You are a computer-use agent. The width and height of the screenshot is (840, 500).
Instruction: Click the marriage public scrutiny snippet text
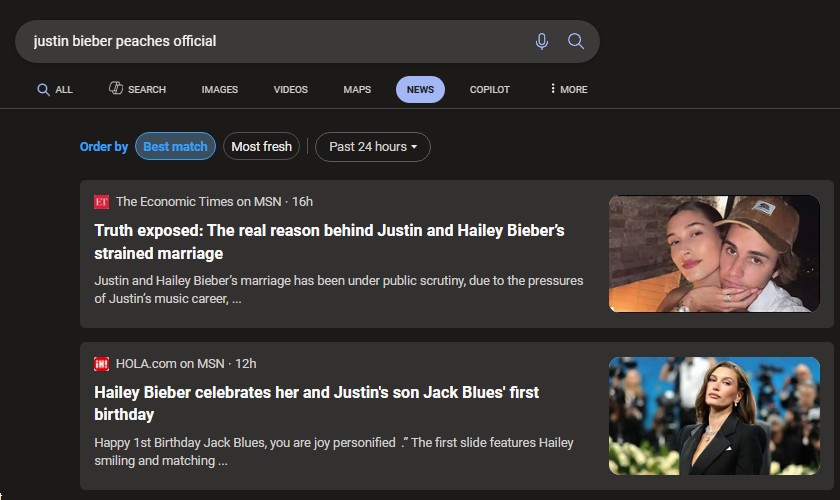coord(339,289)
